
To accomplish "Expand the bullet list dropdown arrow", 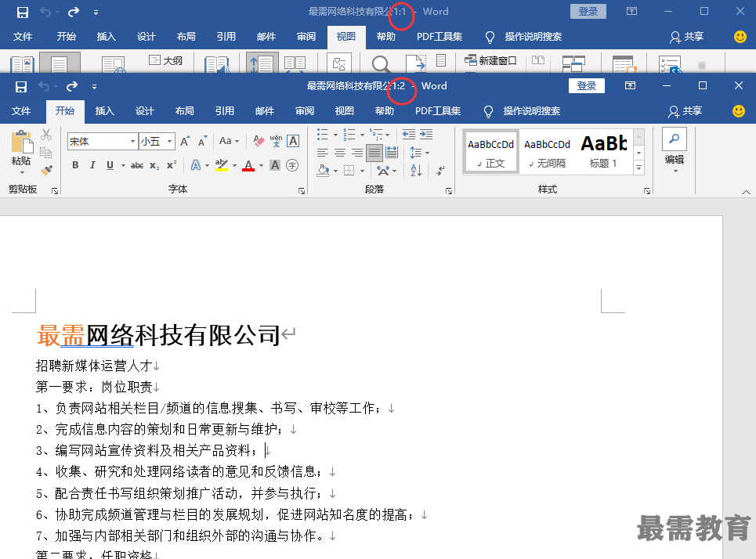I will [x=335, y=135].
